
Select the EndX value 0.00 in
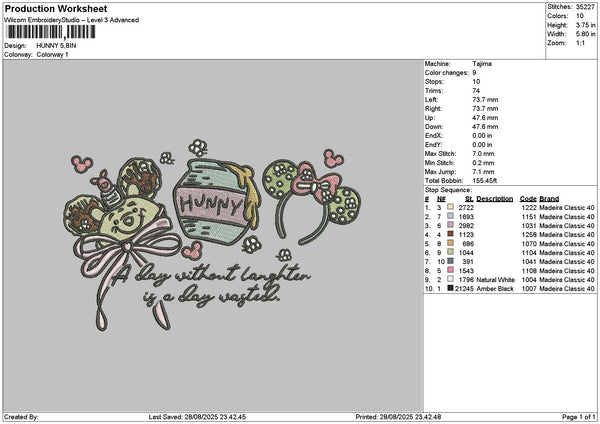pos(482,135)
